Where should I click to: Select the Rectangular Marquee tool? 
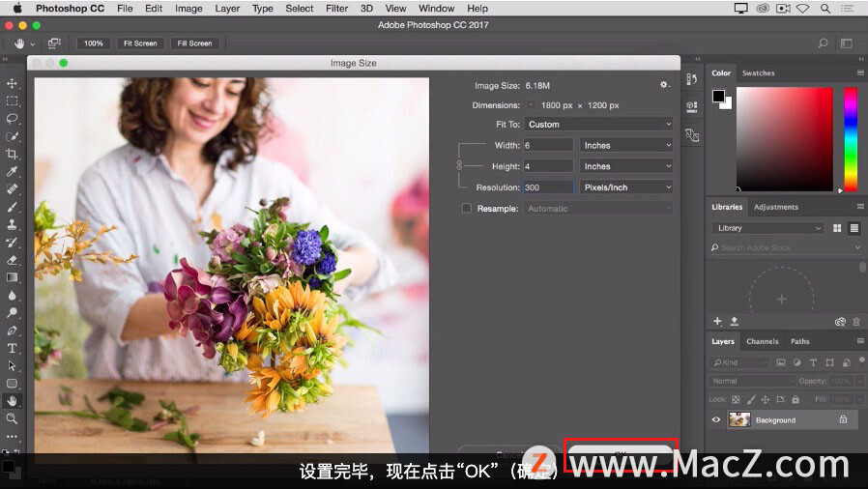click(12, 101)
